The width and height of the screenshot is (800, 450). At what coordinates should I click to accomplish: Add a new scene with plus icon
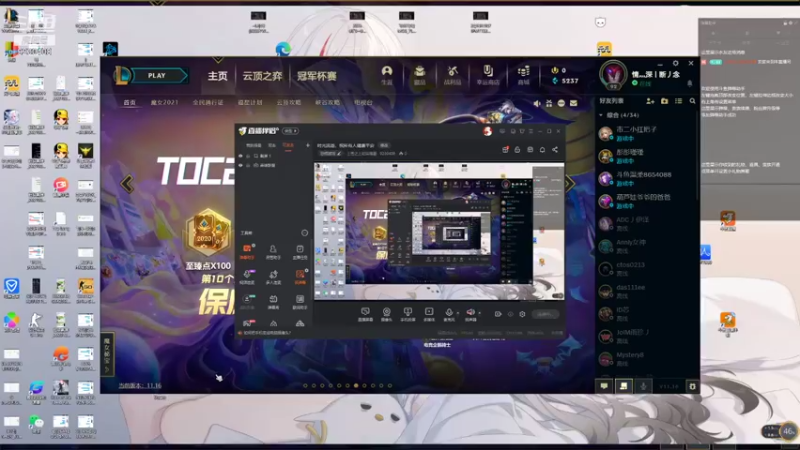(307, 145)
